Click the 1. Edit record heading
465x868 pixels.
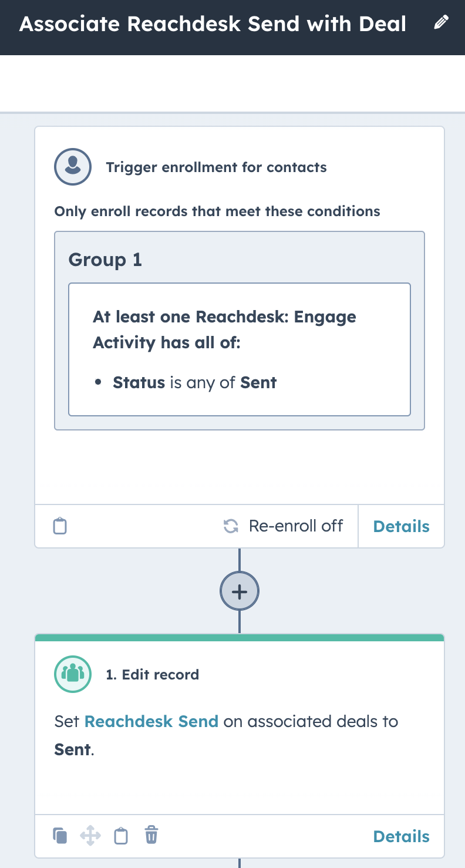(x=152, y=675)
